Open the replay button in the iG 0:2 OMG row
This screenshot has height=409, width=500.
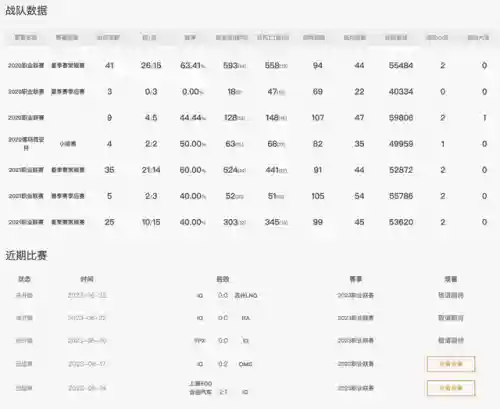coord(451,364)
